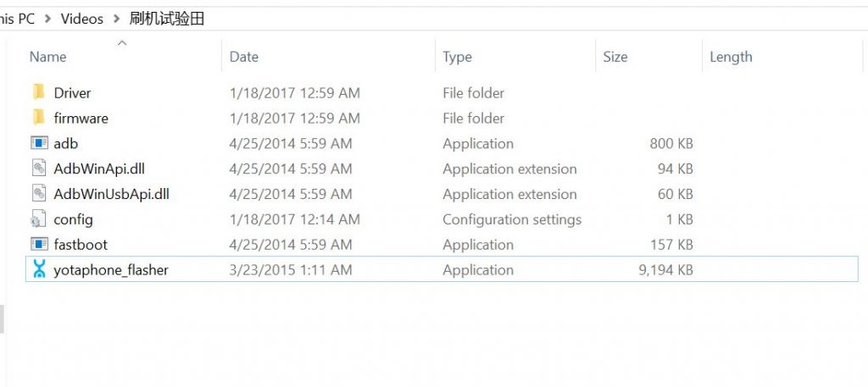Select the config settings file icon
The image size is (868, 387).
[39, 219]
